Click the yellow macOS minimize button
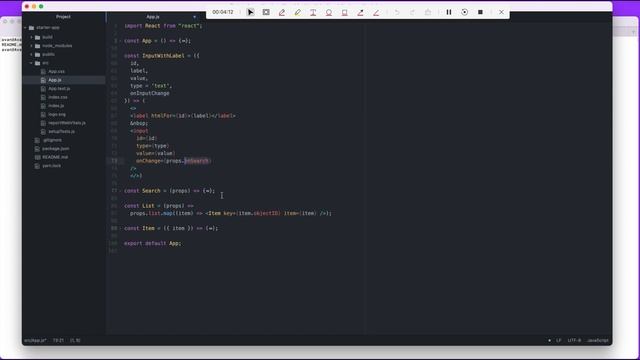This screenshot has height=360, width=640. pos(34,7)
